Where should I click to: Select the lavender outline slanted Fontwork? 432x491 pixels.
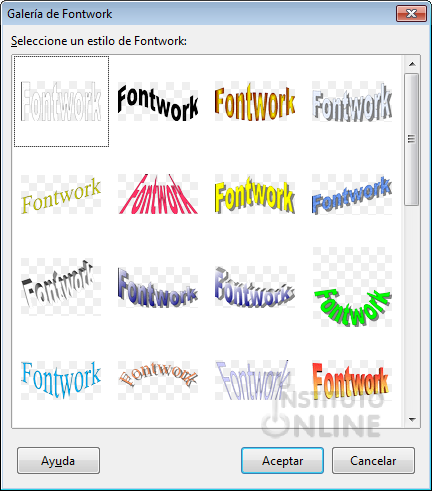255,380
